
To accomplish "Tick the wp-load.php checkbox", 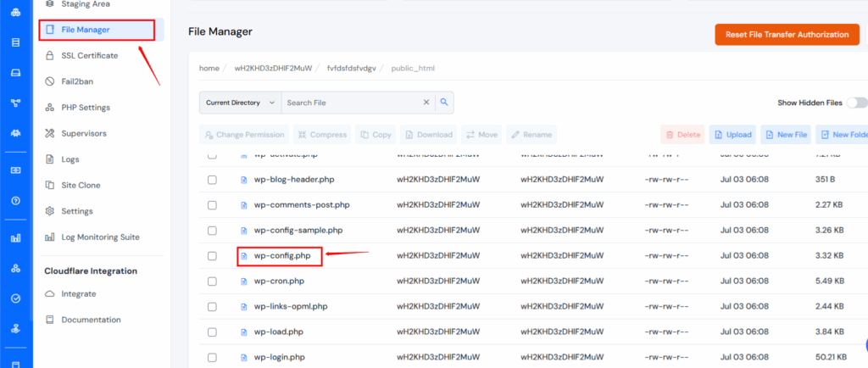I will click(212, 332).
